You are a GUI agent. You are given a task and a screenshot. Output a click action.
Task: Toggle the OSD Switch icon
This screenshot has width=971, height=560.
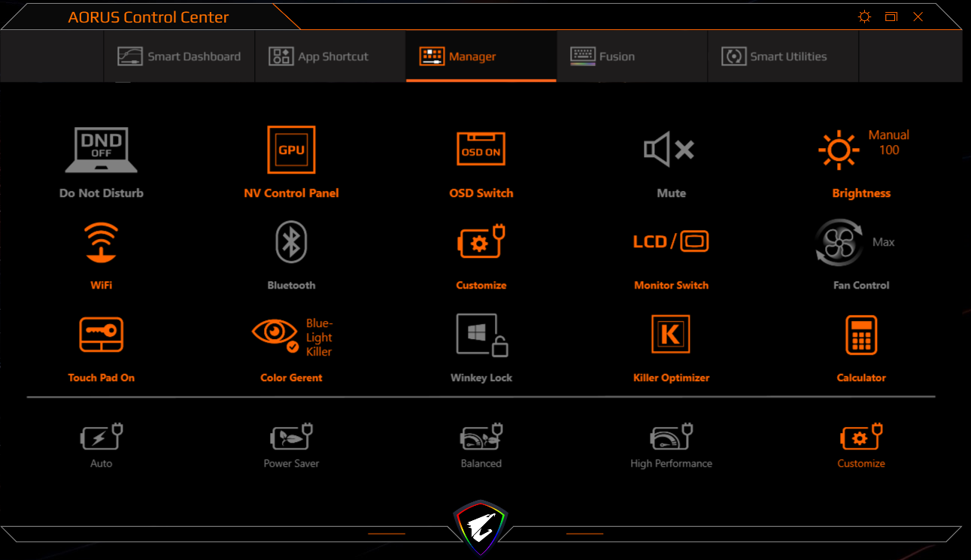point(481,150)
